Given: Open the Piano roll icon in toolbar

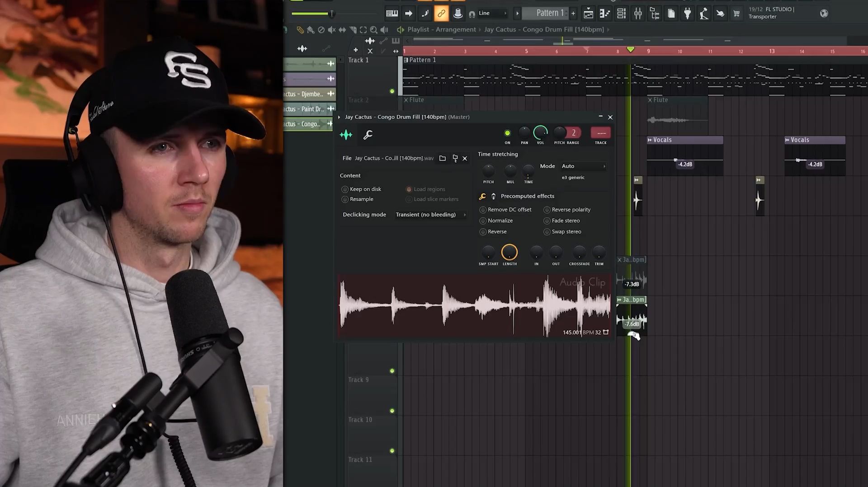Looking at the screenshot, I should 605,14.
